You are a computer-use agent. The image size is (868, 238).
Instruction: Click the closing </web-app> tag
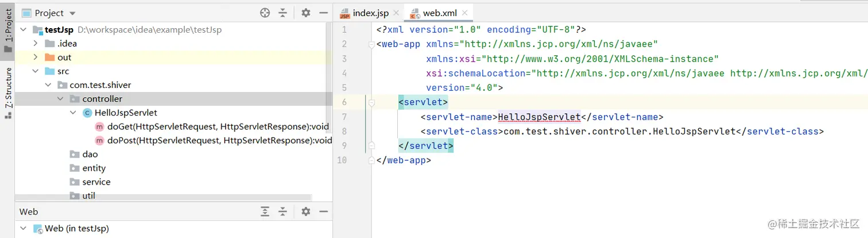pyautogui.click(x=404, y=160)
